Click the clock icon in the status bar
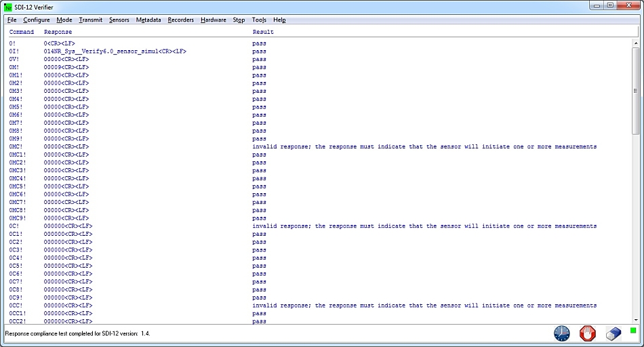 561,333
